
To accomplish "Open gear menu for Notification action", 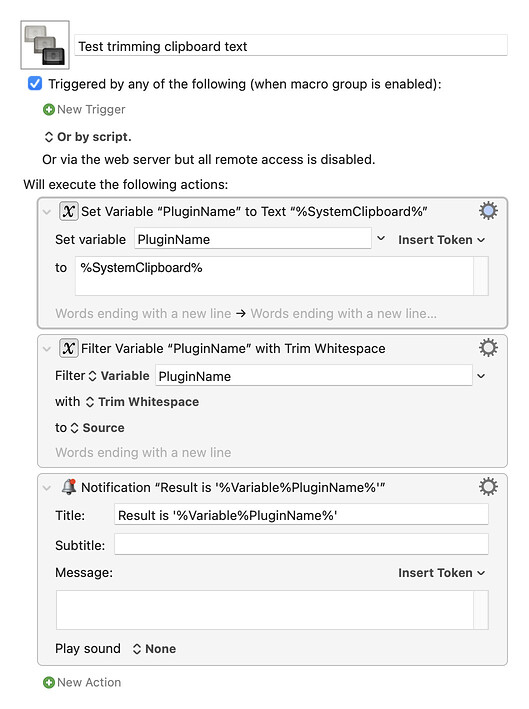I will pyautogui.click(x=488, y=487).
